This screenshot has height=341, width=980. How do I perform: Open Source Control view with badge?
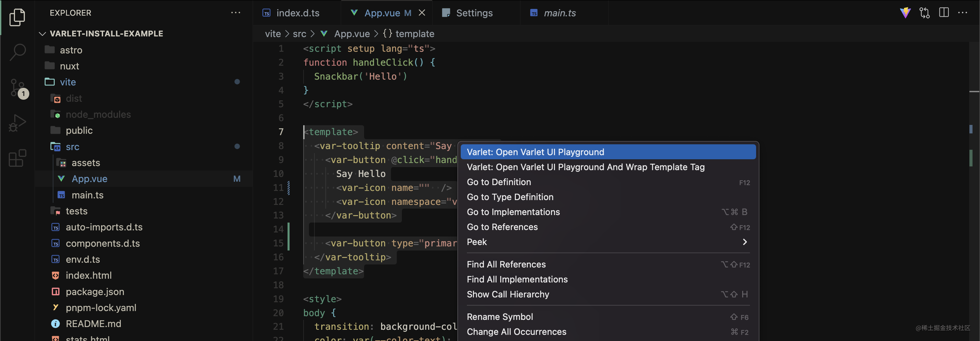pyautogui.click(x=18, y=88)
